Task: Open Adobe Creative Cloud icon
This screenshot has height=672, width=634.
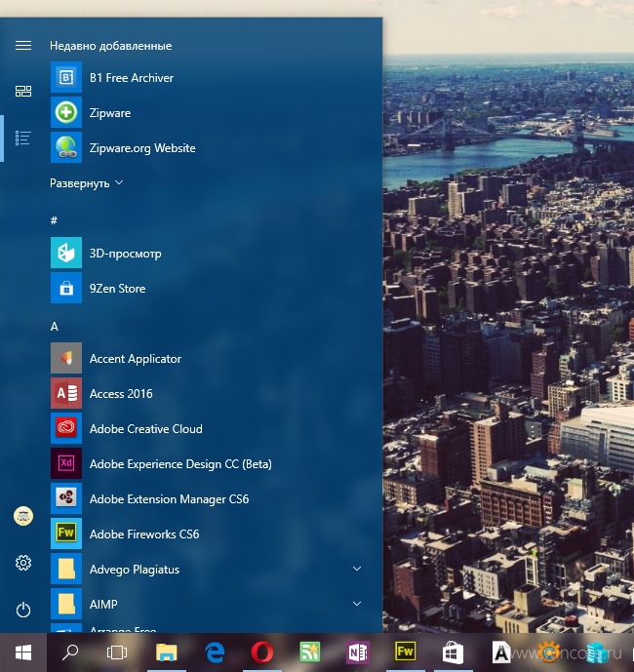Action: (66, 428)
